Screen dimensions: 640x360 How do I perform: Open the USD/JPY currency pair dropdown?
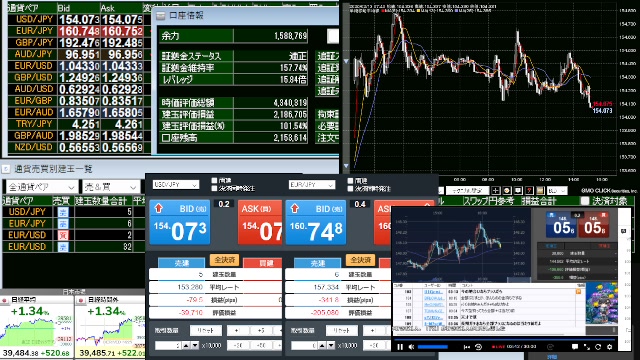(x=176, y=184)
